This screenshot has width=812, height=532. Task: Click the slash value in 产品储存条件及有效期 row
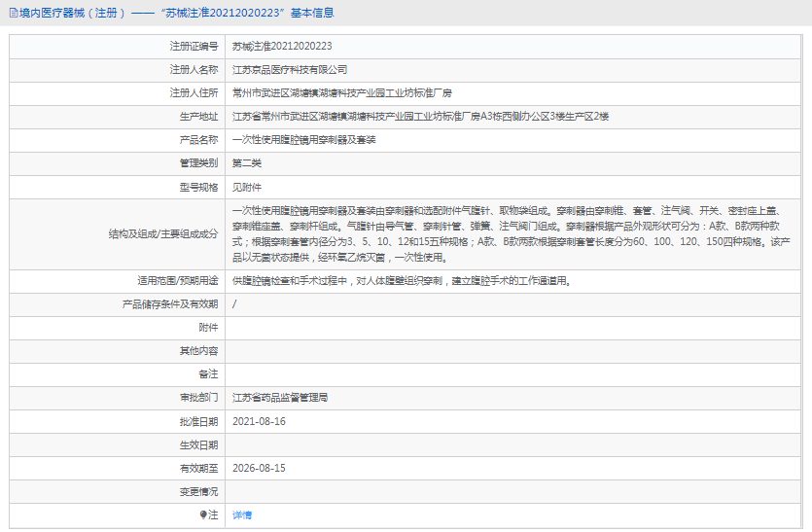234,304
